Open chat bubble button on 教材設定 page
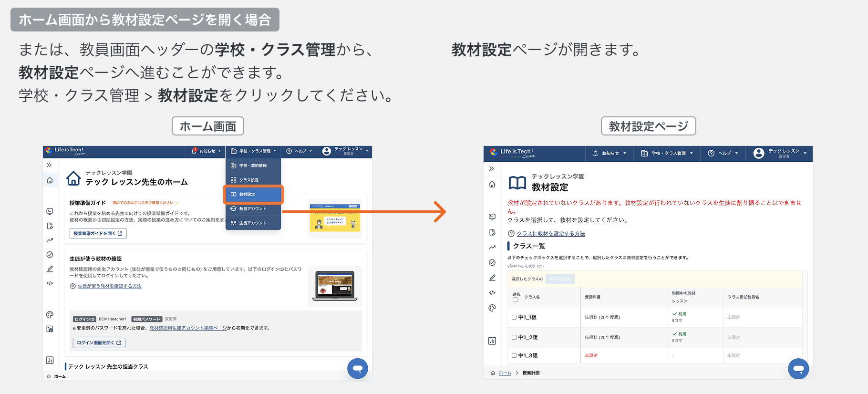Image resolution: width=868 pixels, height=394 pixels. [798, 369]
